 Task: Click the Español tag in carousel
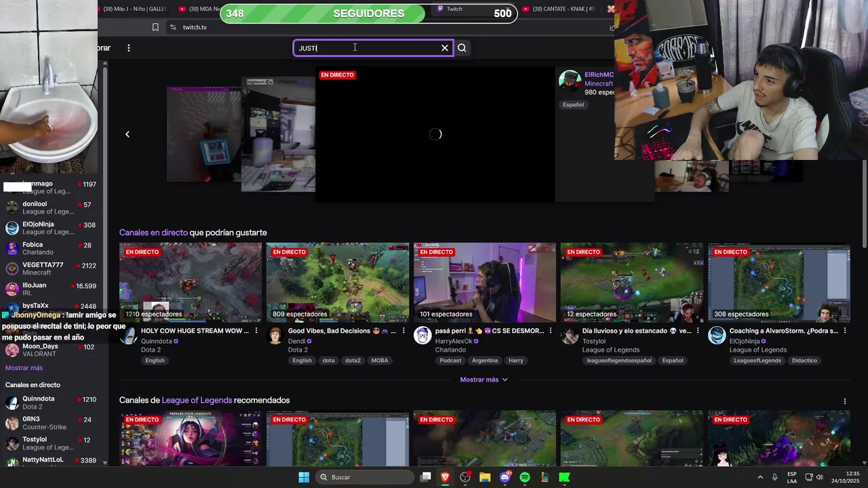573,105
